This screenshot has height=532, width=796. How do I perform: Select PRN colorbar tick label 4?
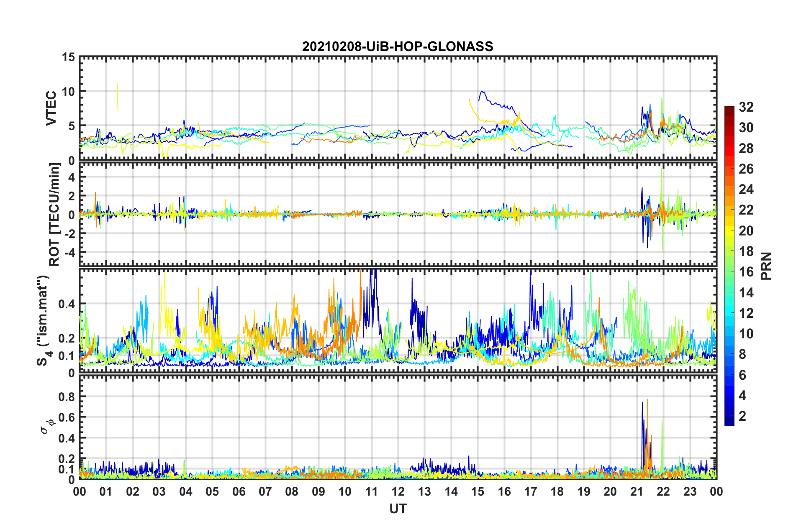coord(742,396)
